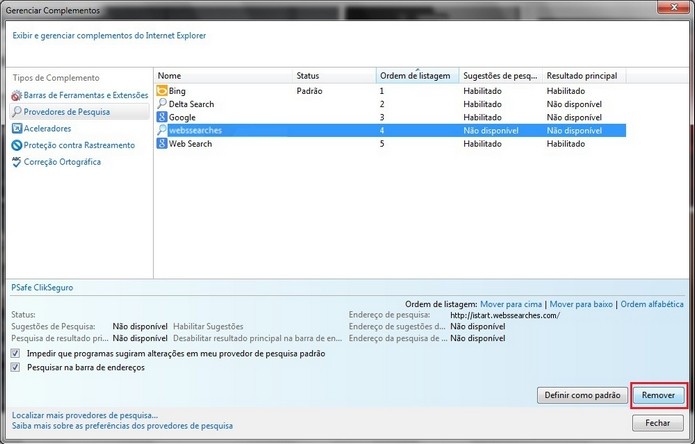Sort by the Nome column header
The width and height of the screenshot is (695, 444).
click(223, 76)
